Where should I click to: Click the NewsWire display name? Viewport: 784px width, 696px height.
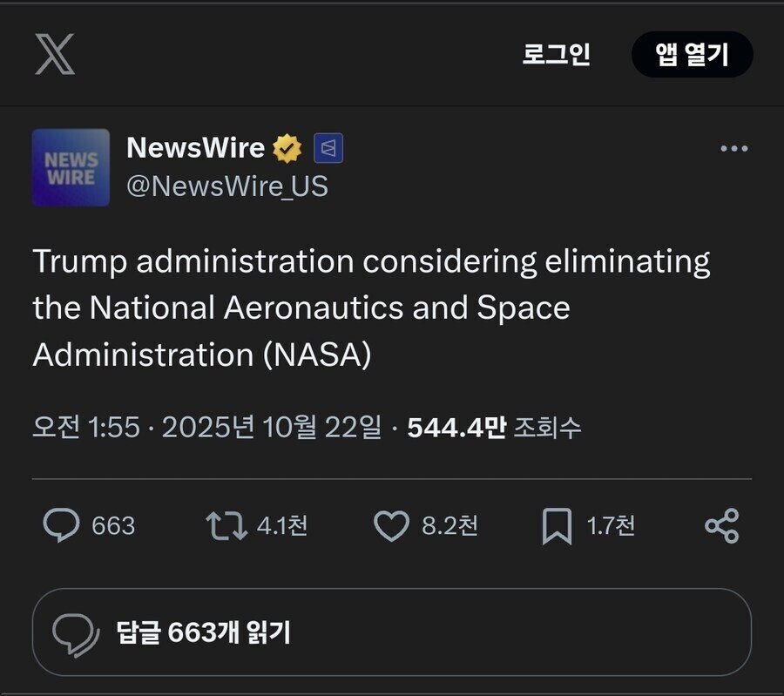pyautogui.click(x=195, y=148)
